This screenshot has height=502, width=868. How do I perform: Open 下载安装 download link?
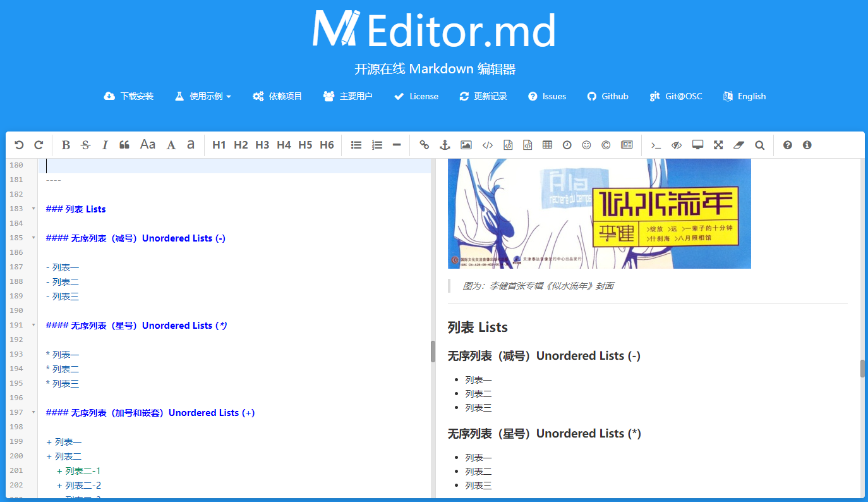tap(129, 96)
